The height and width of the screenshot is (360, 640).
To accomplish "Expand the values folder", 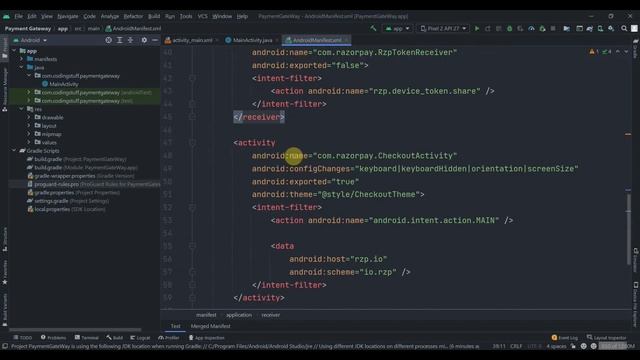I will point(29,142).
